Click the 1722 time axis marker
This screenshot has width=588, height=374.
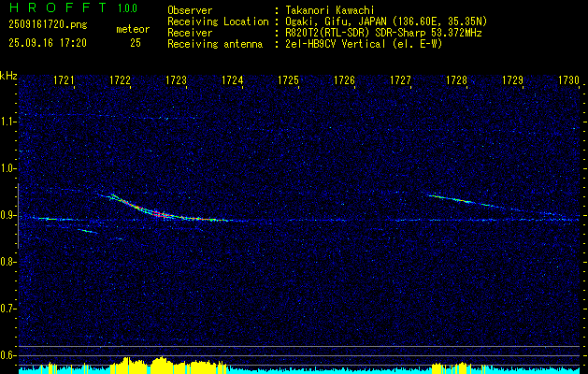(120, 79)
